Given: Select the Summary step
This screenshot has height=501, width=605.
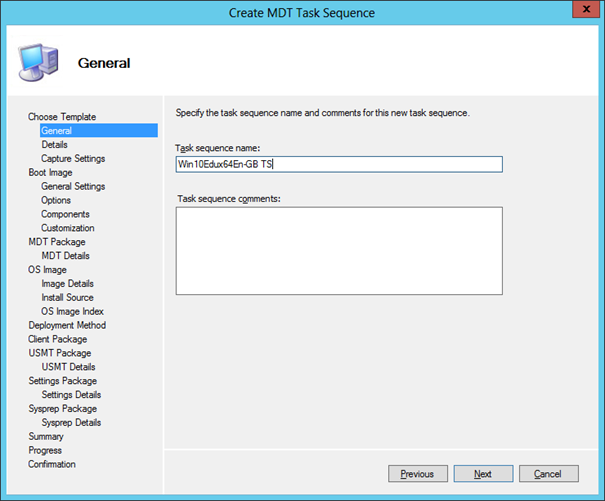Looking at the screenshot, I should coord(46,437).
